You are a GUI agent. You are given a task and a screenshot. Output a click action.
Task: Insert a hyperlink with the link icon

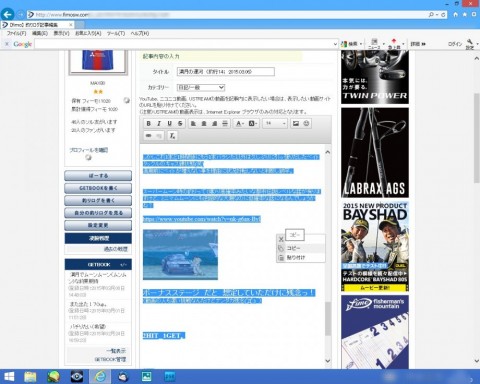click(149, 136)
